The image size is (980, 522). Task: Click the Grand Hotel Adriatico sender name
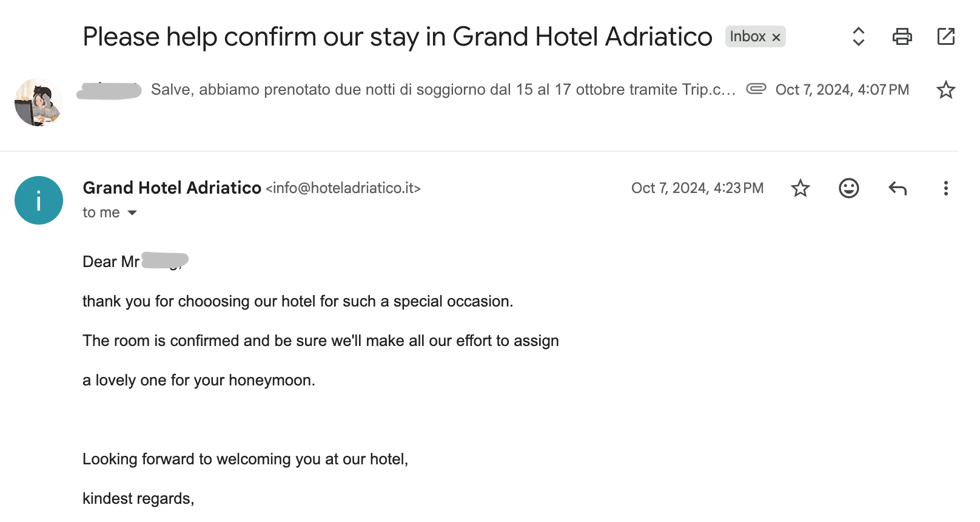[172, 188]
